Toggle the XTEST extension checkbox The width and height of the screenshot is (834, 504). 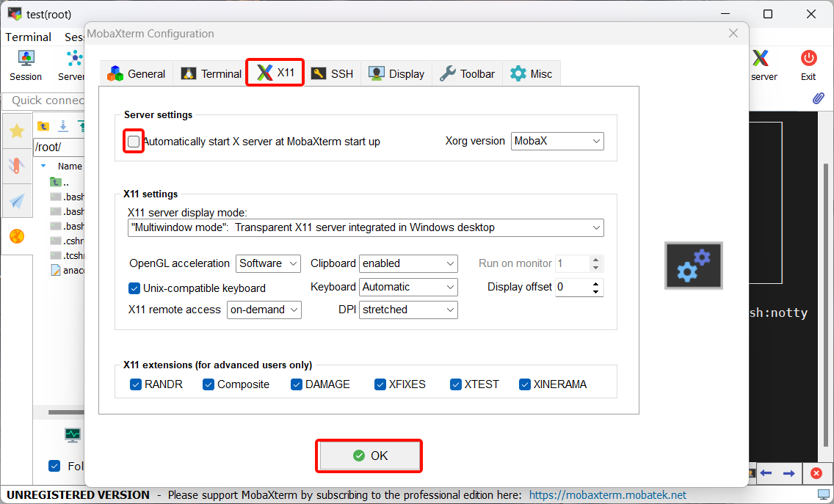pyautogui.click(x=456, y=384)
